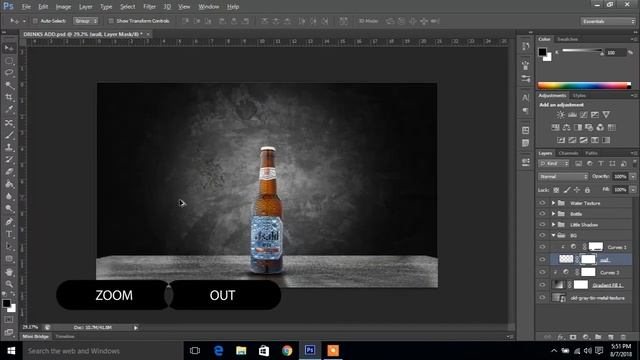Viewport: 640px width, 360px height.
Task: Toggle visibility of Bottle group
Action: [542, 213]
